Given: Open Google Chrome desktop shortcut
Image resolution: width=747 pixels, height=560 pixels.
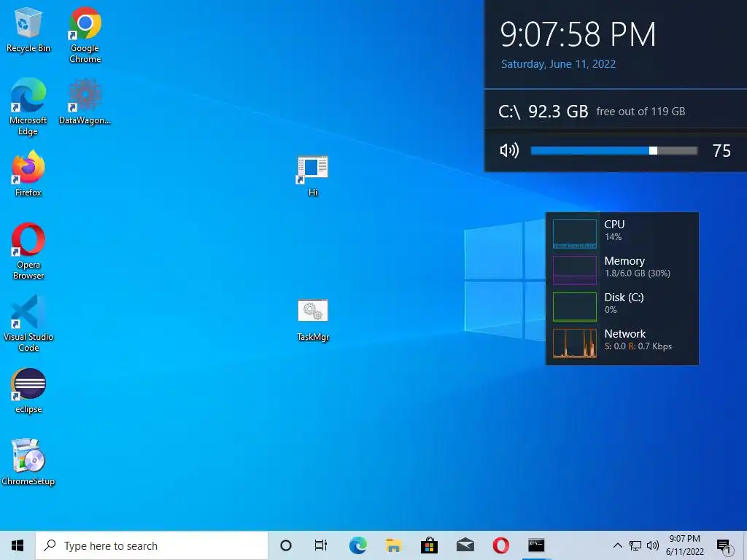Looking at the screenshot, I should (x=85, y=34).
